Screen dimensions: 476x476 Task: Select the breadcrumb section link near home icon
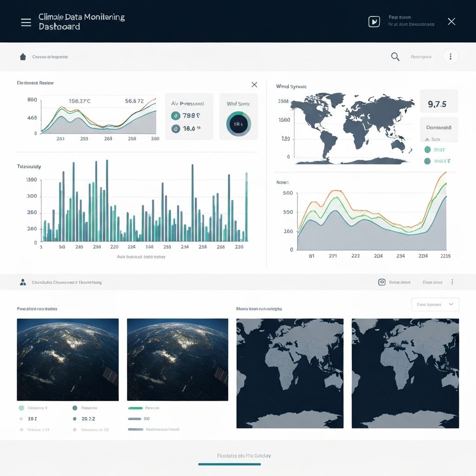[49, 56]
